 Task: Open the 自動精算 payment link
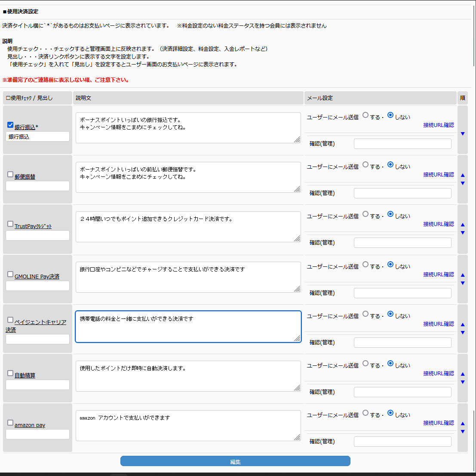tap(25, 376)
